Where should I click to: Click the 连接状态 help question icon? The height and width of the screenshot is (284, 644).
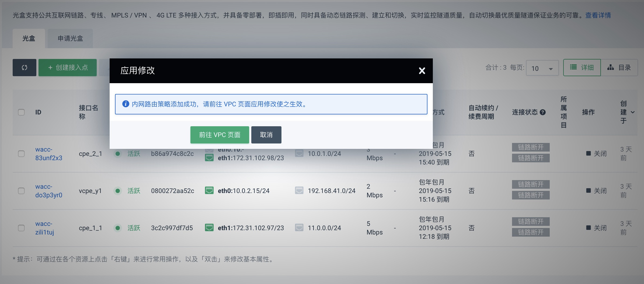(x=543, y=112)
